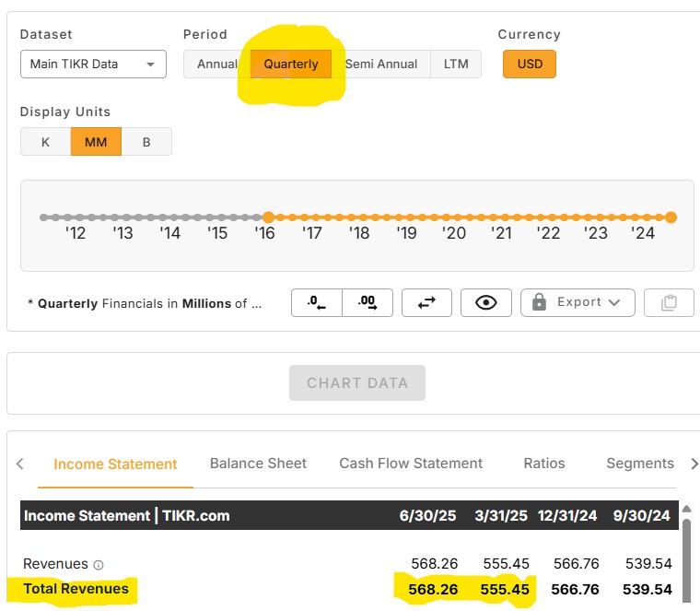Click the clipboard copy icon
The width and height of the screenshot is (700, 611).
[x=669, y=302]
